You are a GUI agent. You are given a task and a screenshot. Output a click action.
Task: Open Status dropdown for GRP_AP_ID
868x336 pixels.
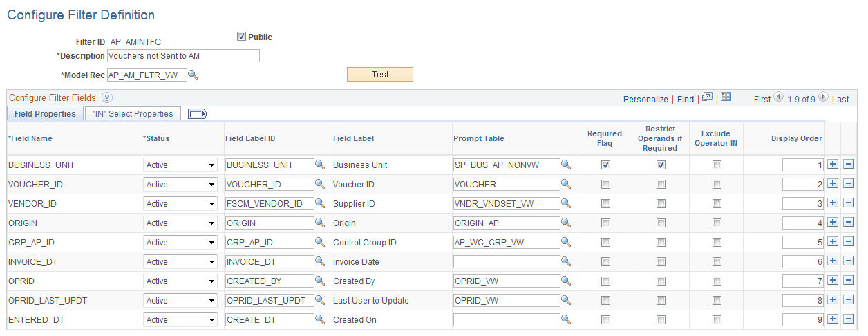point(180,243)
